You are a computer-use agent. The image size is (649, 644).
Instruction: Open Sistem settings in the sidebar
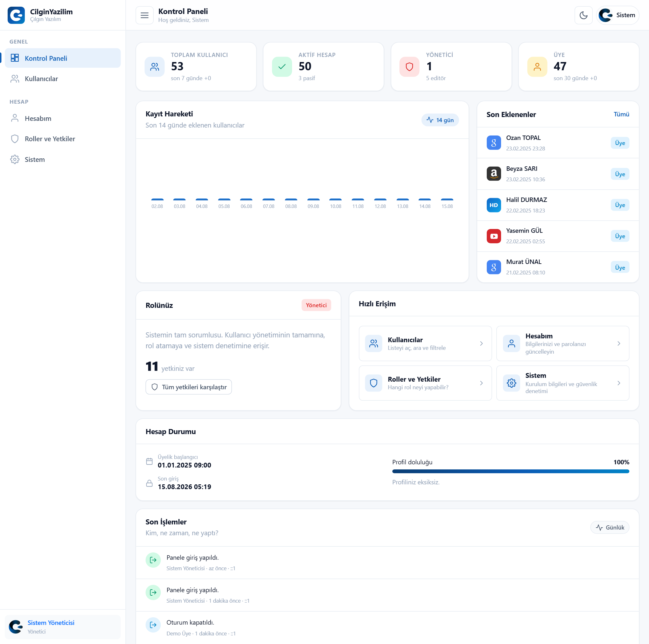[62, 159]
